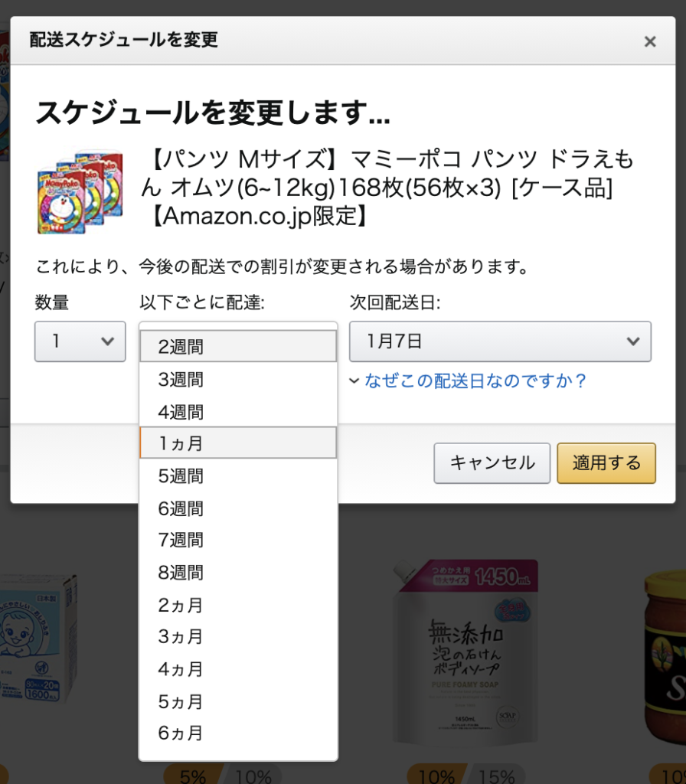686x784 pixels.
Task: Click the マミーポコ パンツ product title text
Action: (x=387, y=188)
